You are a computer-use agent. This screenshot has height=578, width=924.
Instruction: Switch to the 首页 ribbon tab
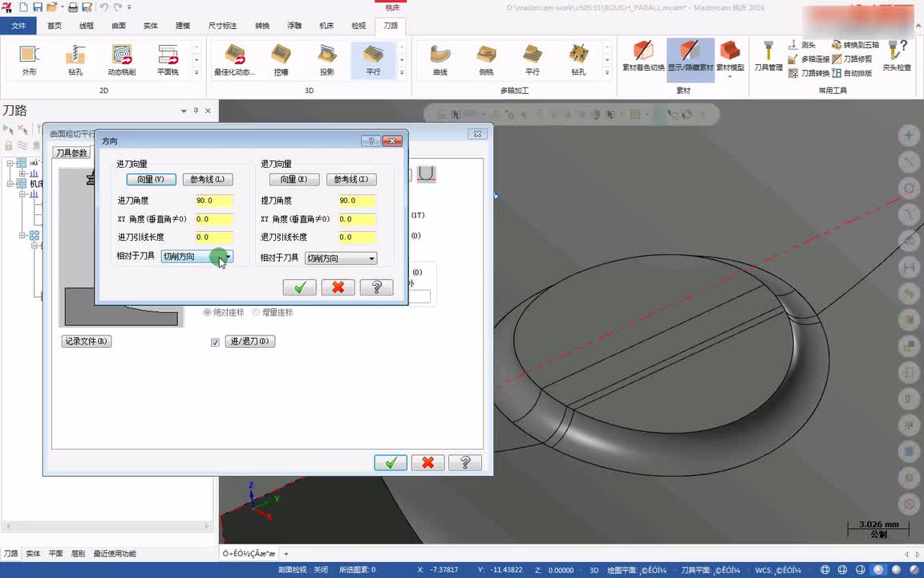tap(55, 26)
